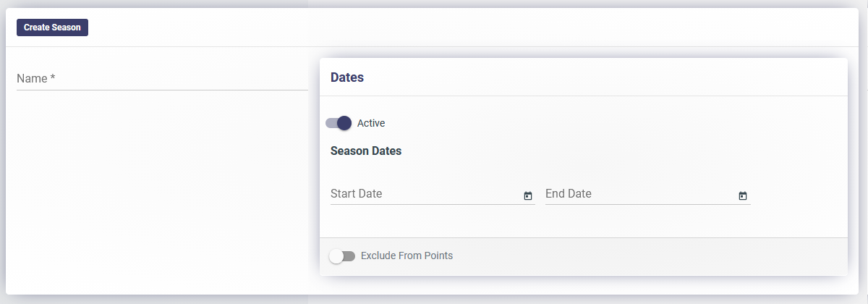Click the Exclude From Points label

407,256
